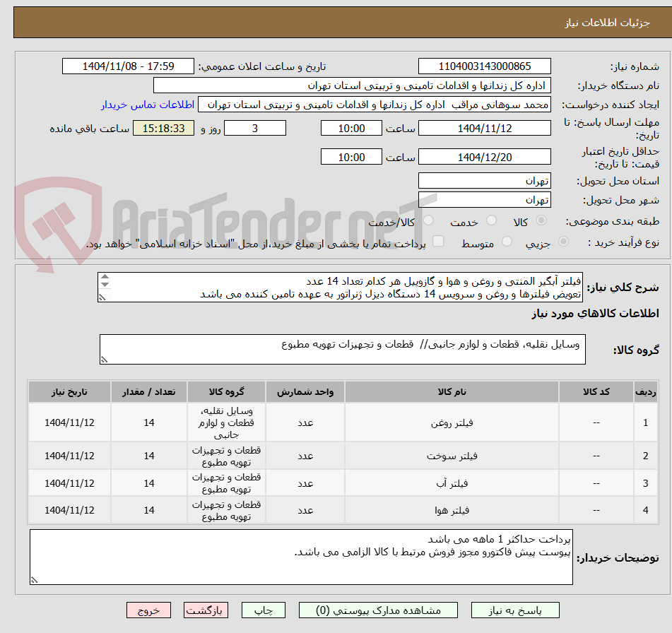
Task: Click the response deadline time 10:00 field
Action: tap(351, 128)
